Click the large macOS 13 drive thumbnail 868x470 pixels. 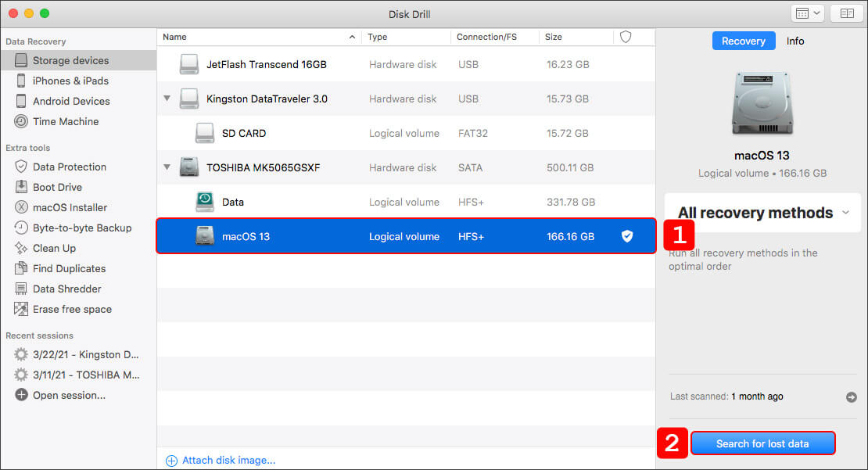pos(762,103)
